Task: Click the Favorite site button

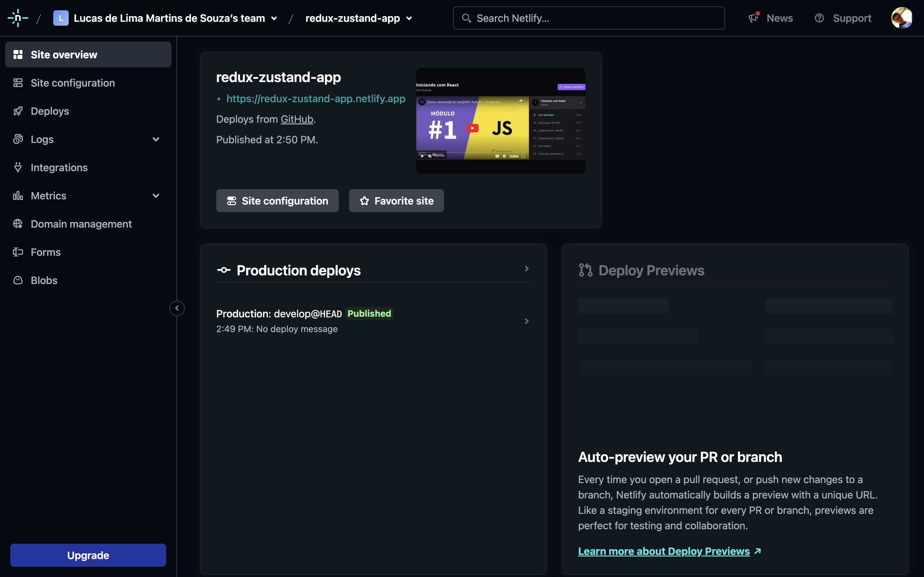Action: 397,200
